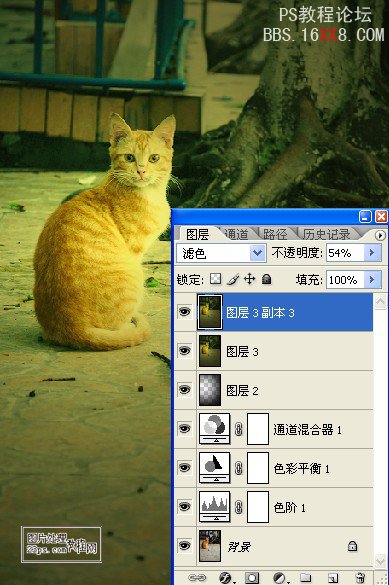Image resolution: width=389 pixels, height=585 pixels.
Task: Hide the 背景 layer eye icon
Action: point(184,545)
